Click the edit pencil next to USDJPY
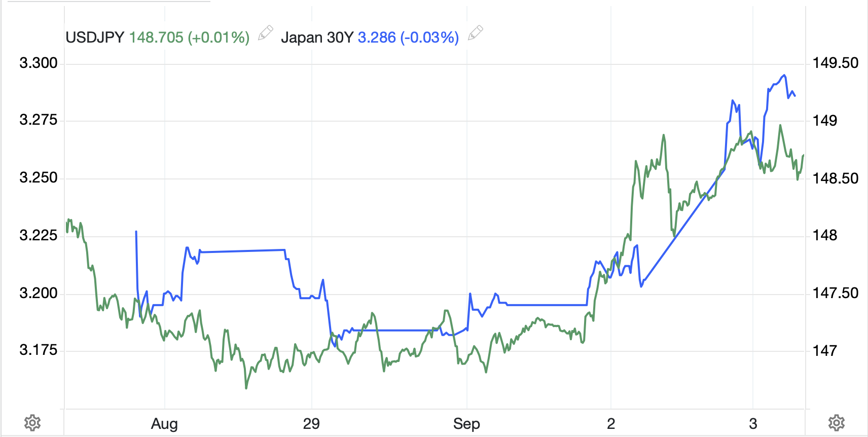The height and width of the screenshot is (437, 868). 265,33
